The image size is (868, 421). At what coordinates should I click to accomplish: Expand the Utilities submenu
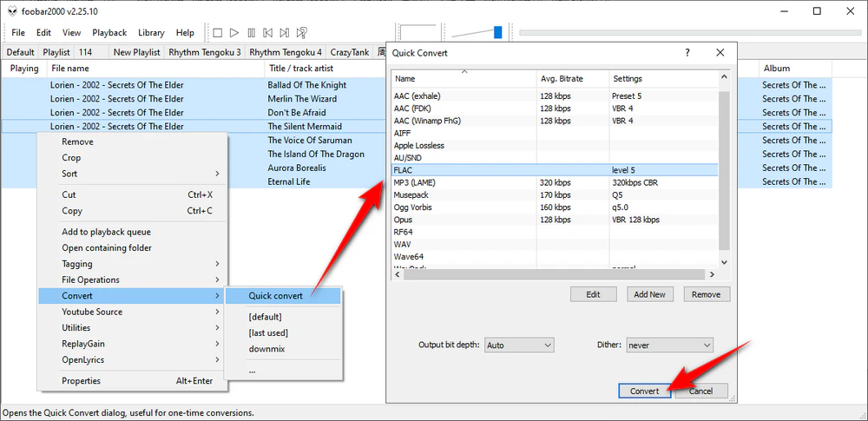[x=133, y=328]
